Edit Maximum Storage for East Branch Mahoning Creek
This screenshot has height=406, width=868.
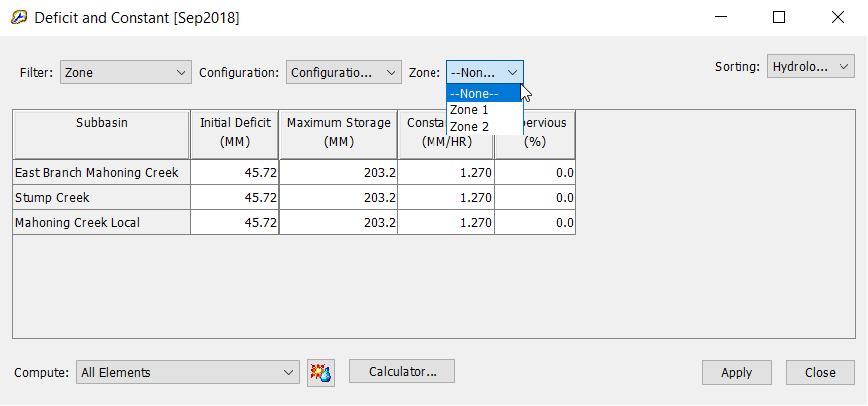click(x=339, y=173)
